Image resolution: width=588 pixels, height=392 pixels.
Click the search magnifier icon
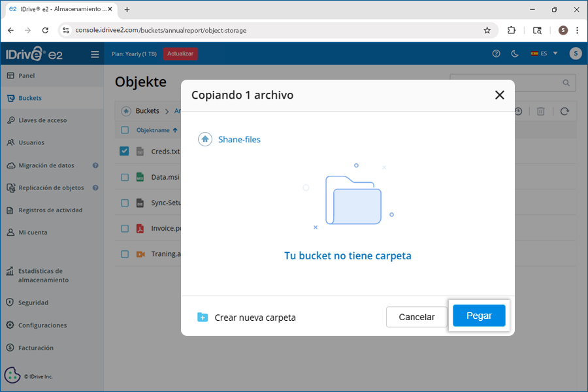click(x=566, y=82)
